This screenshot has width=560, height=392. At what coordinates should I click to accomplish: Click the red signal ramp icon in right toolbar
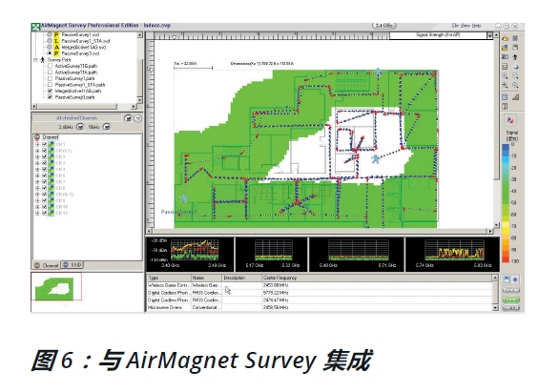pos(515,96)
